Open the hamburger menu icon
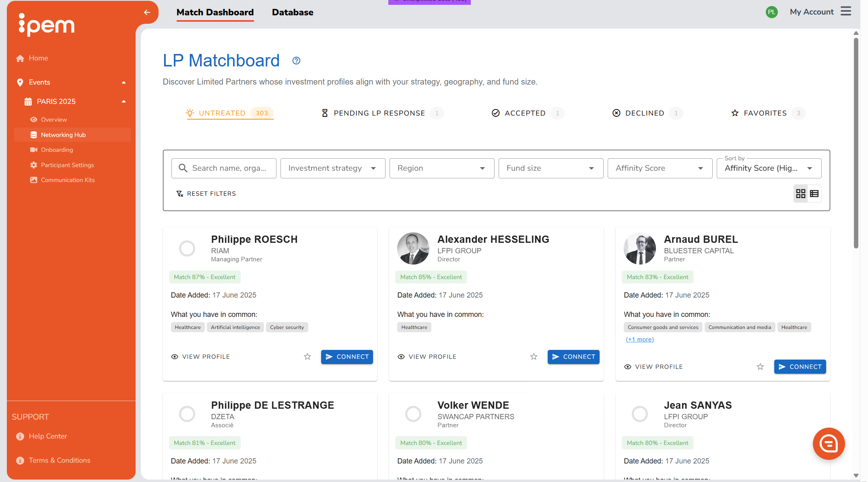Image resolution: width=868 pixels, height=482 pixels. [x=846, y=11]
